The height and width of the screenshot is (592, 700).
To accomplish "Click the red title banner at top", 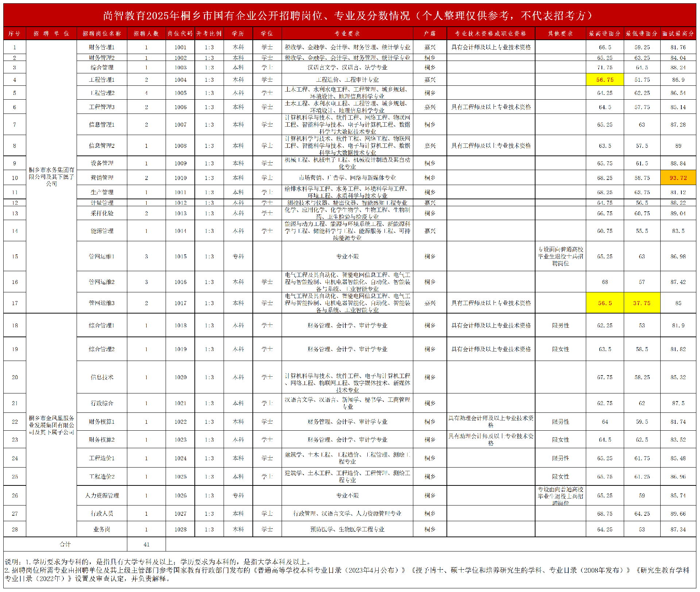I will pos(349,15).
